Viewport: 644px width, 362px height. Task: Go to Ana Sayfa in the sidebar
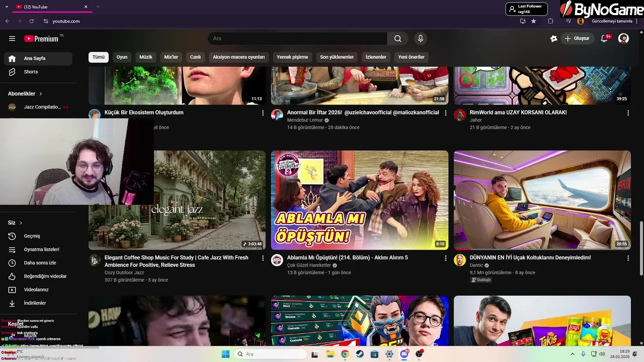click(38, 58)
